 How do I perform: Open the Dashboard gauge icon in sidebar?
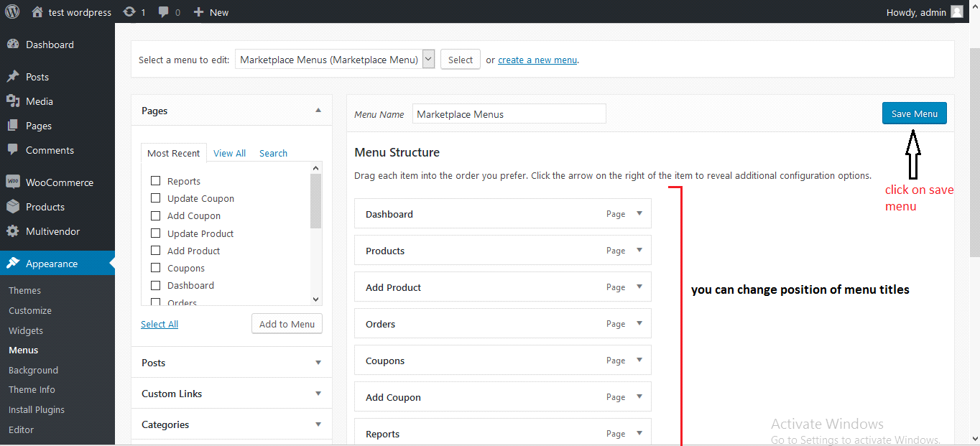click(x=13, y=45)
